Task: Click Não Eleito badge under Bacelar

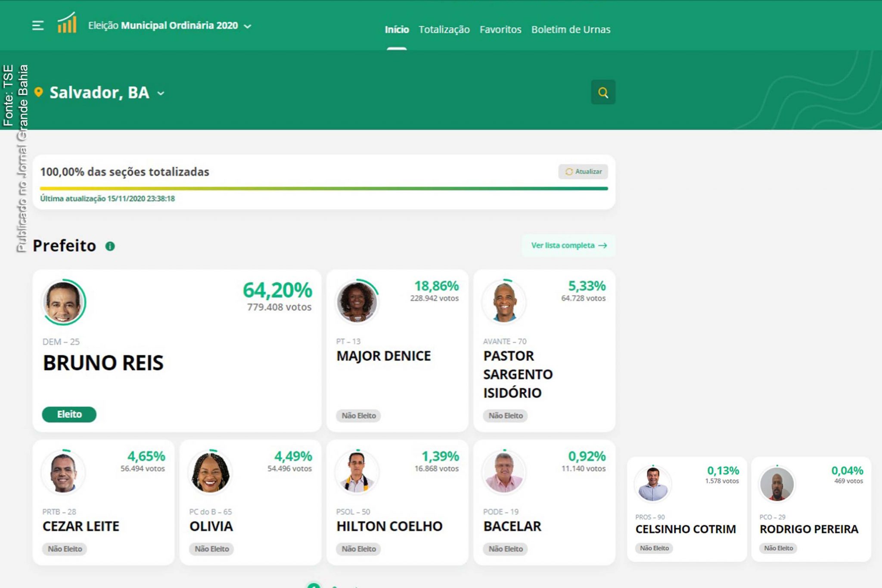Action: 505,549
